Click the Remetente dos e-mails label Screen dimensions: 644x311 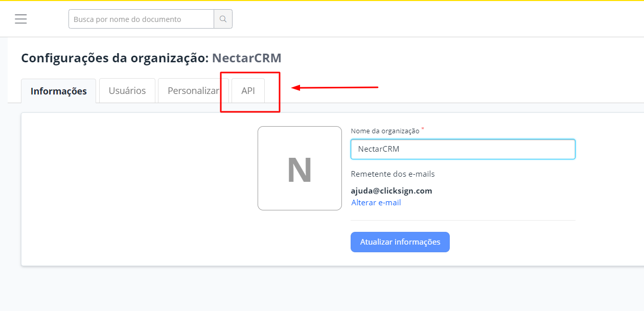pos(393,174)
